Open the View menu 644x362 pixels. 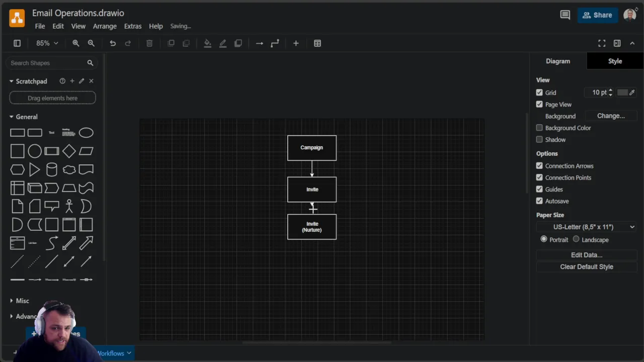click(x=78, y=26)
